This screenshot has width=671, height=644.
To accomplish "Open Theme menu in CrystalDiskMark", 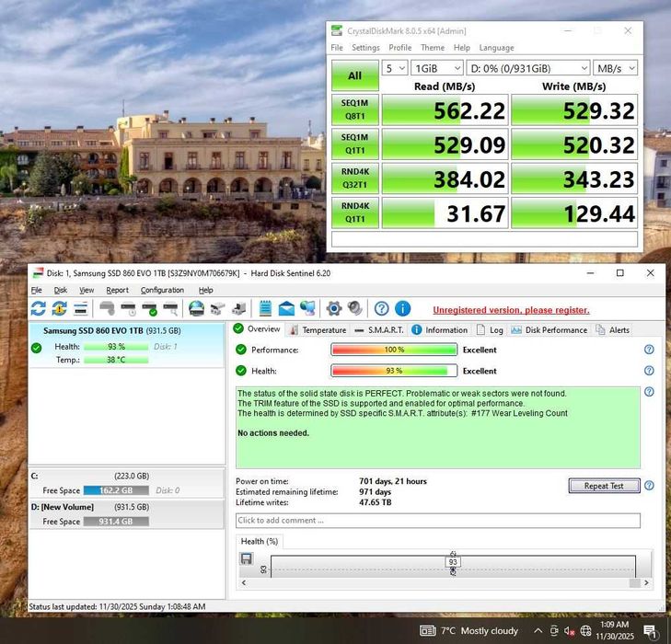I will pyautogui.click(x=433, y=48).
